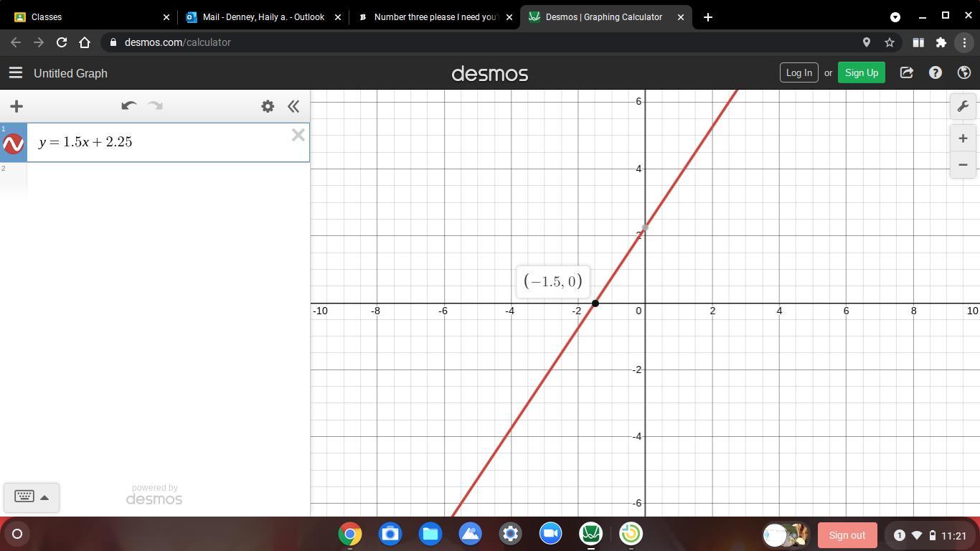Open the browser extensions puzzle menu
Image resolution: width=980 pixels, height=551 pixels.
tap(941, 42)
